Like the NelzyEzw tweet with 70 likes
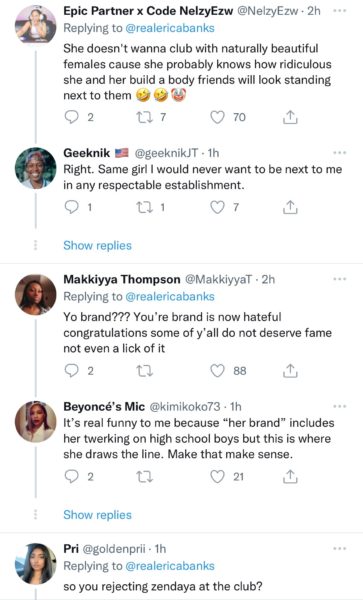 (217, 117)
